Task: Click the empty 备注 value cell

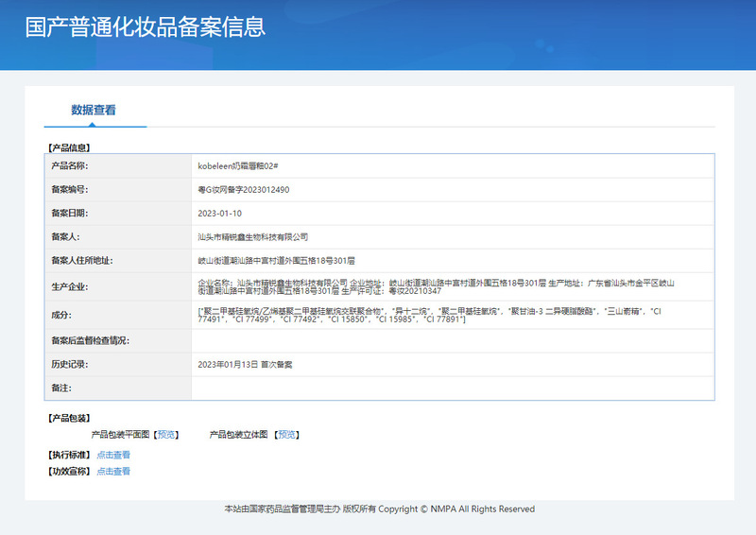Action: 452,388
